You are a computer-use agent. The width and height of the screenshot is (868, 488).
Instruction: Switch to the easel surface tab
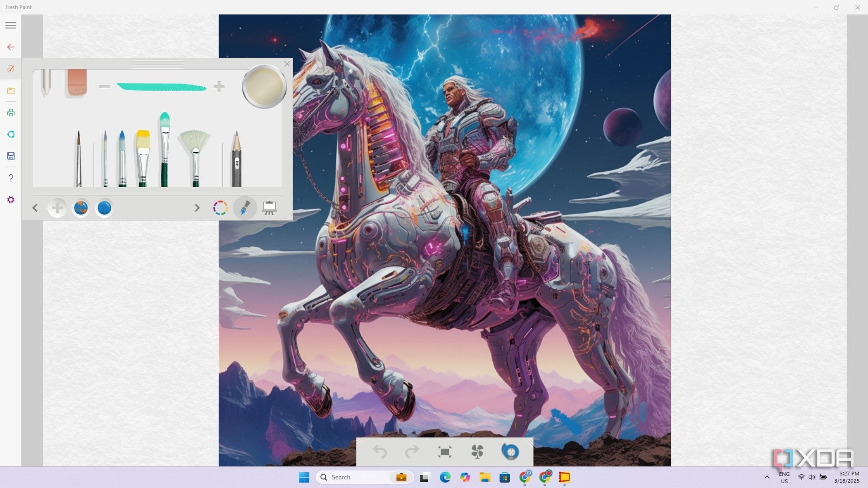269,208
